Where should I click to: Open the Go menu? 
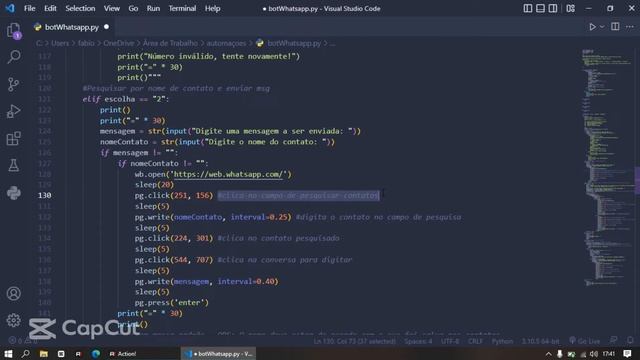tap(133, 8)
